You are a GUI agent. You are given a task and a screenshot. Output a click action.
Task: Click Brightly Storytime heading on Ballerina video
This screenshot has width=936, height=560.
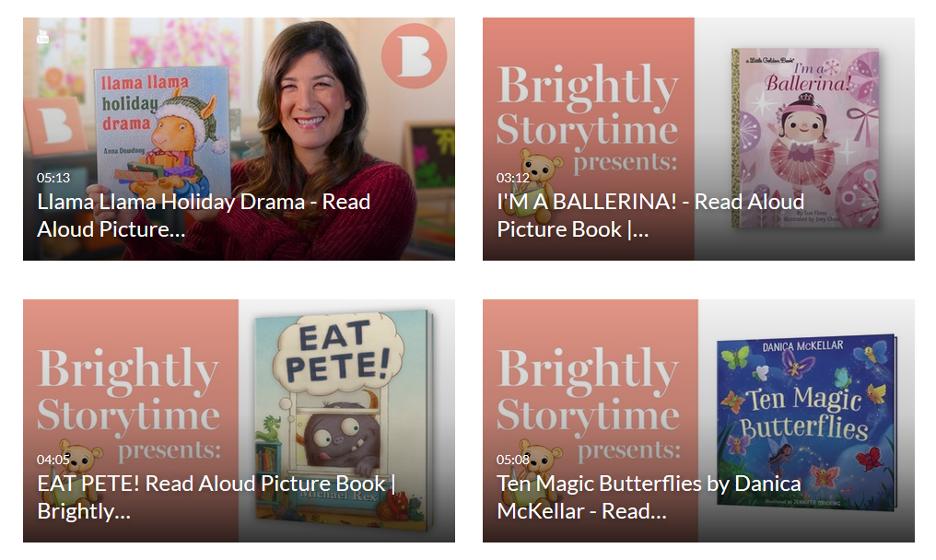coord(587,109)
